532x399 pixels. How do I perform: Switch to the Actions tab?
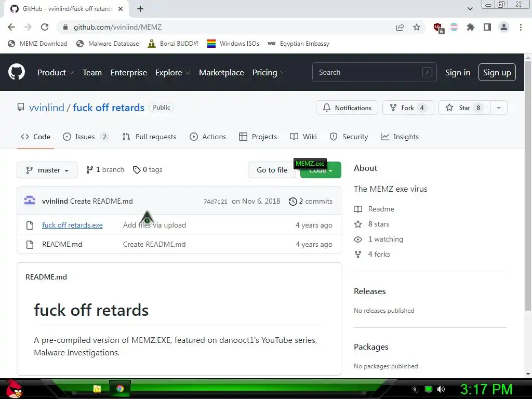point(208,137)
